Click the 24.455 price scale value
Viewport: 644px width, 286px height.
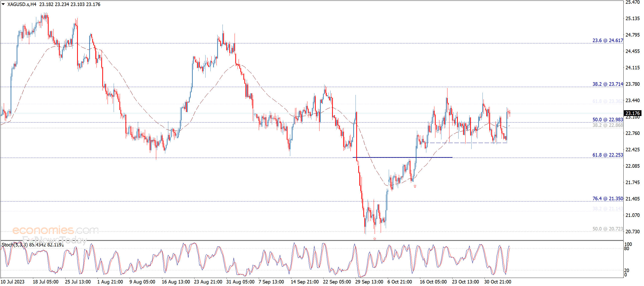point(632,51)
